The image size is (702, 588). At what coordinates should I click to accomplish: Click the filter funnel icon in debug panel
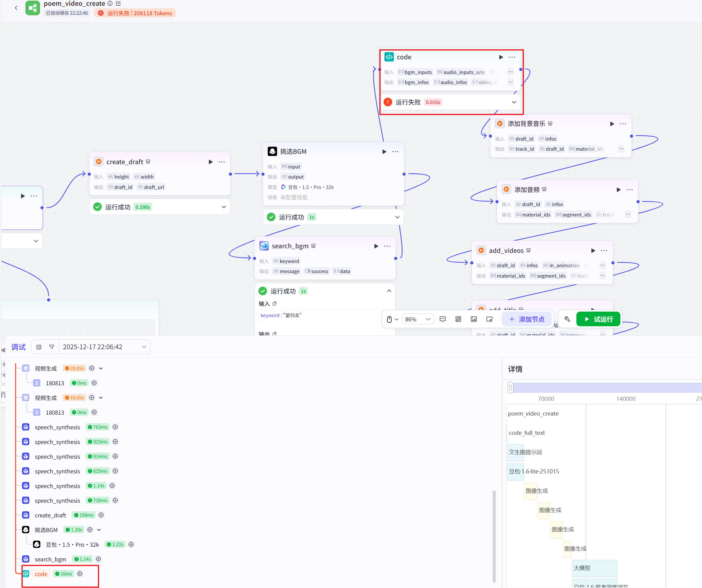pos(51,347)
